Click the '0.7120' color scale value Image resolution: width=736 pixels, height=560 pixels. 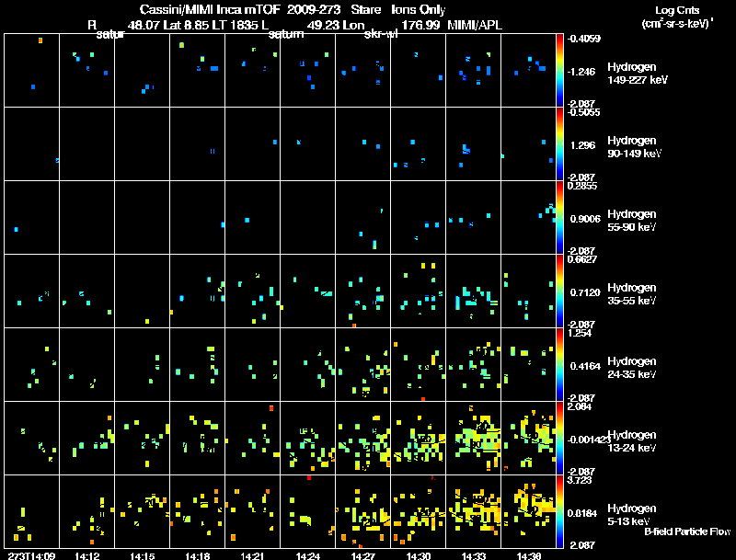coord(585,292)
